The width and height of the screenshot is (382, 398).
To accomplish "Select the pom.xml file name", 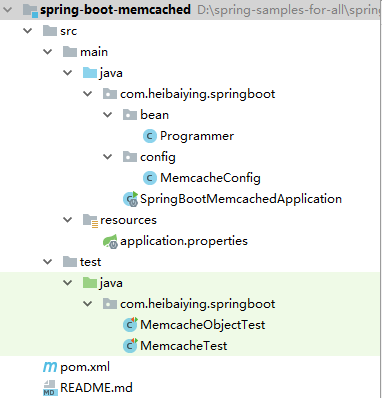I will 85,367.
